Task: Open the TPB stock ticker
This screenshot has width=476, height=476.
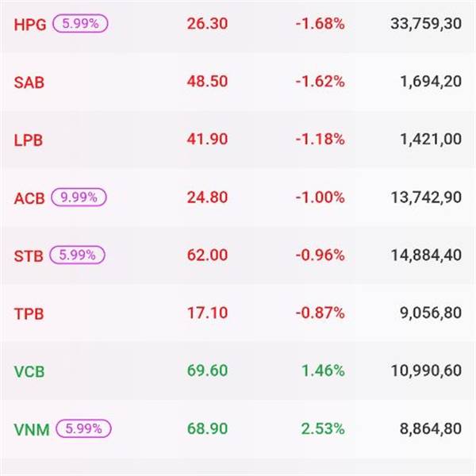Action: coord(29,313)
